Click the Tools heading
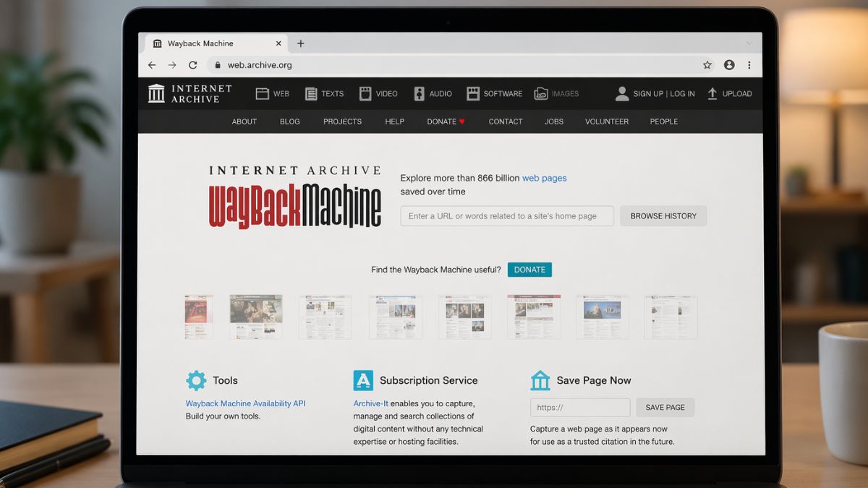Viewport: 868px width, 488px height. tap(225, 380)
